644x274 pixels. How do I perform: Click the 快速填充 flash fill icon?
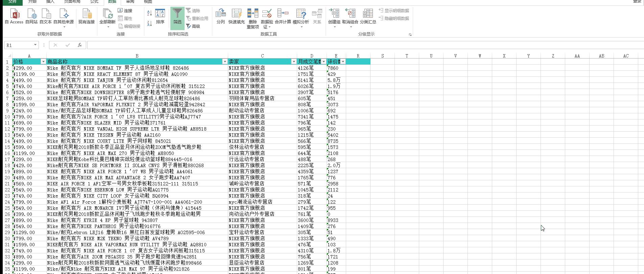coord(236,17)
